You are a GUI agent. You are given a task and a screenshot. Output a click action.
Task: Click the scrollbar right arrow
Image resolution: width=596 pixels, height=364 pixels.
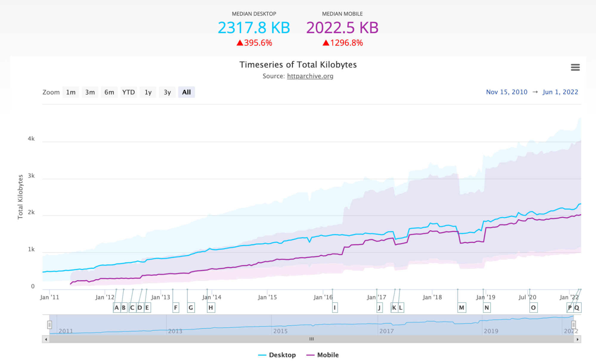578,339
